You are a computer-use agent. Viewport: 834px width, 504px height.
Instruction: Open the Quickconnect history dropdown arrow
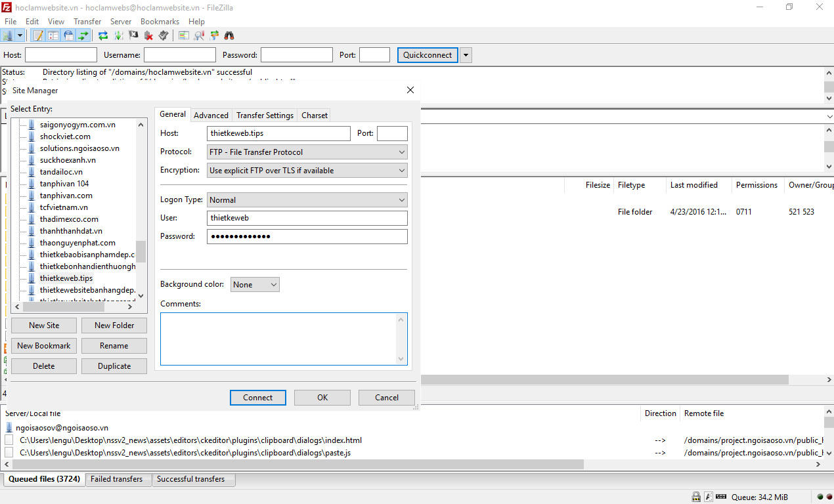click(x=466, y=55)
